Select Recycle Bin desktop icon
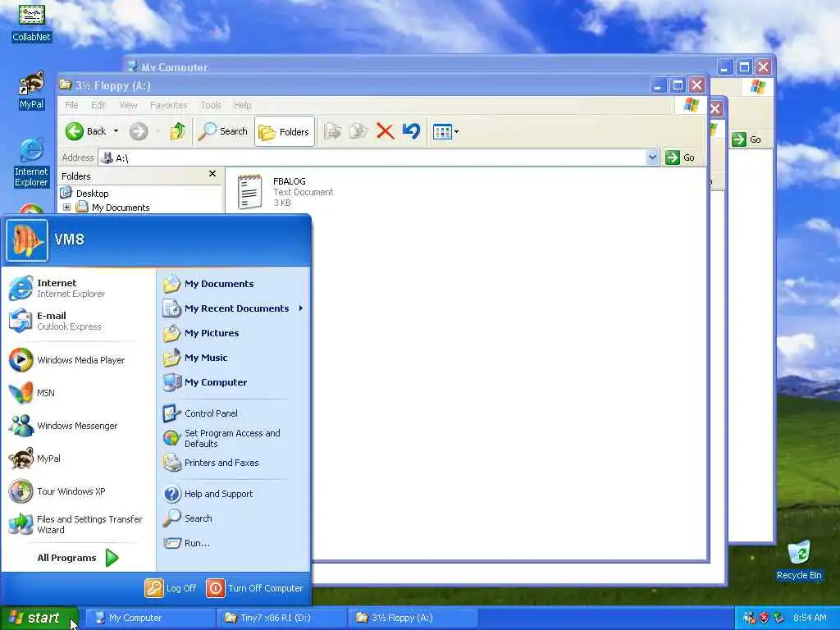Image resolution: width=840 pixels, height=630 pixels. [x=799, y=560]
